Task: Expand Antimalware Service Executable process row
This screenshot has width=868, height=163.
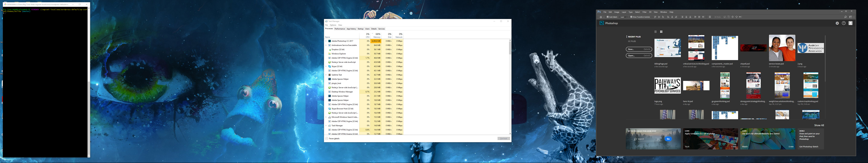Action: click(x=326, y=45)
